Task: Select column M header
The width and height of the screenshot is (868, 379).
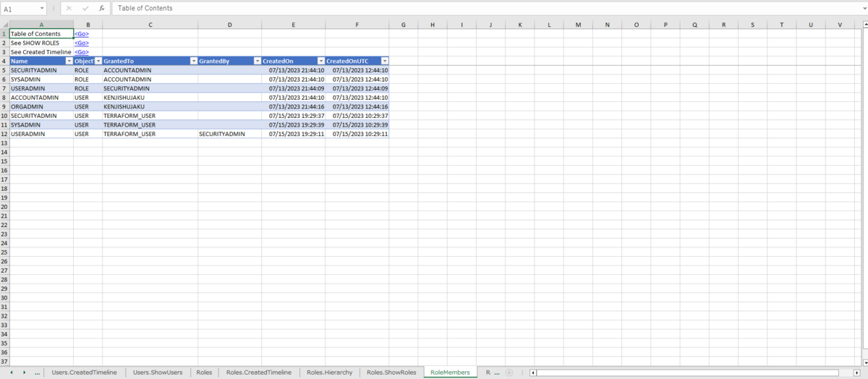Action: coord(578,25)
